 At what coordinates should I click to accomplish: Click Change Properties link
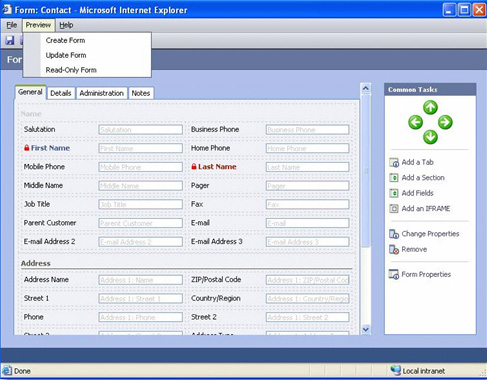[430, 234]
